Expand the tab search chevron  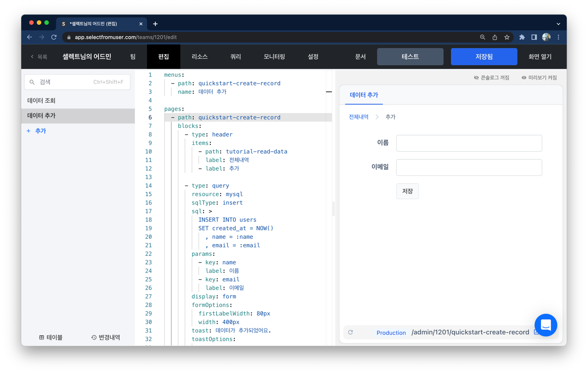tap(558, 24)
